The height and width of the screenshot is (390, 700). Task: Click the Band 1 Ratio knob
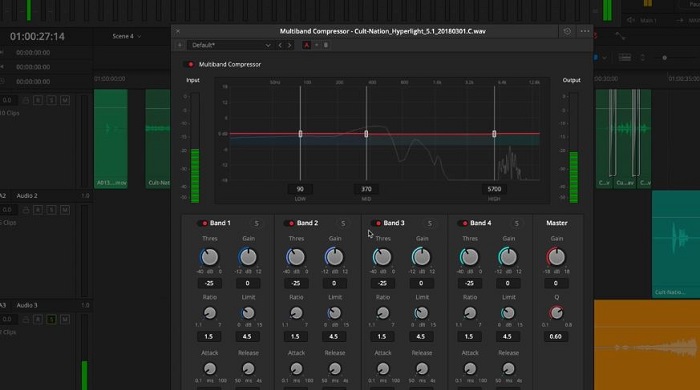(x=209, y=313)
